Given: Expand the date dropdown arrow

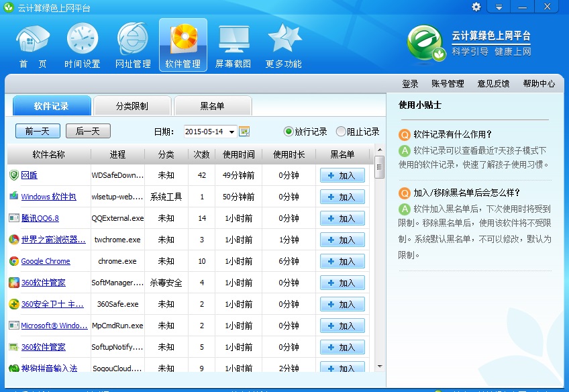Looking at the screenshot, I should 232,132.
